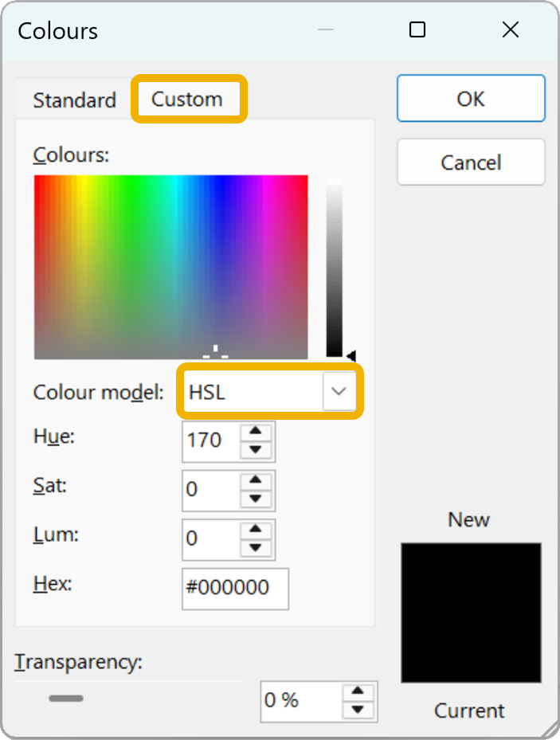This screenshot has height=740, width=560.
Task: Click into the Lum input field
Action: coord(211,539)
